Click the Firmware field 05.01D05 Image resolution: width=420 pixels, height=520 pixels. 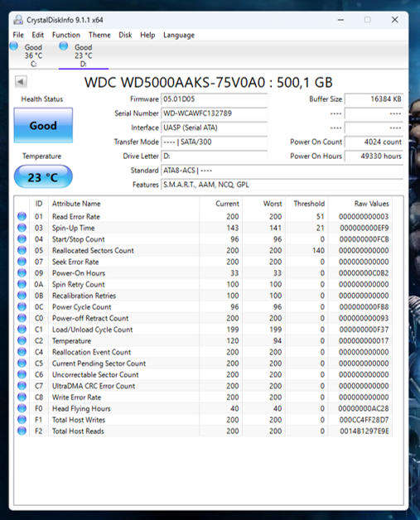tap(214, 99)
